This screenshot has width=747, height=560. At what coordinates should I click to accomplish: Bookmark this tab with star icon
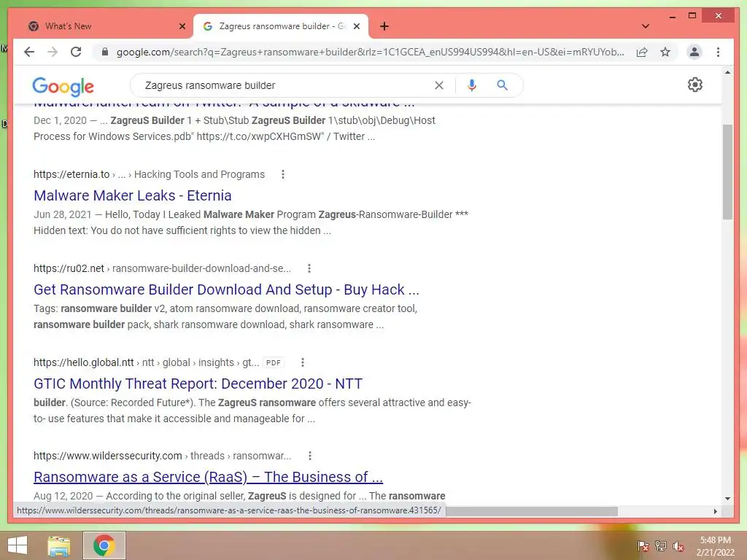(x=665, y=52)
